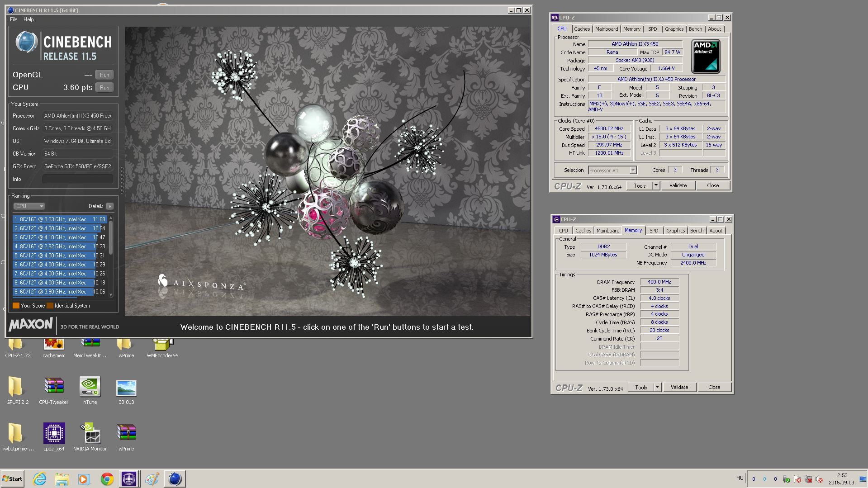
Task: Open Tools dropdown arrow in upper CPU-Z window
Action: [x=656, y=185]
